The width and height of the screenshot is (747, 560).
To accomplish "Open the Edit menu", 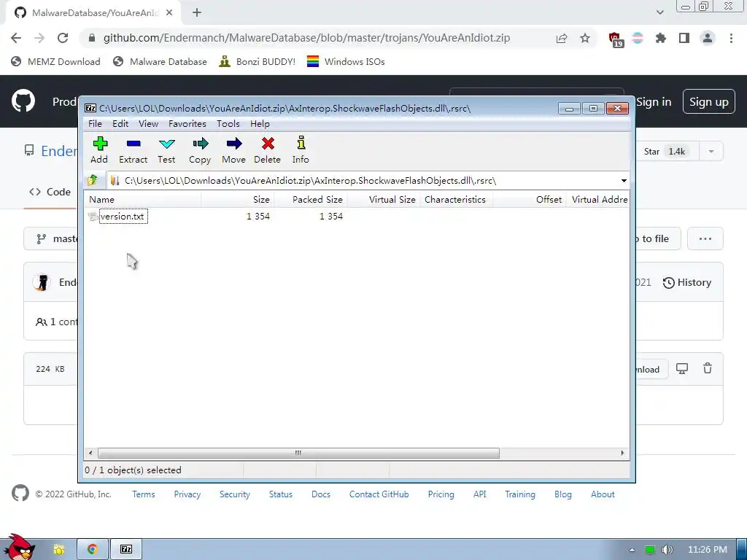I will pos(120,124).
